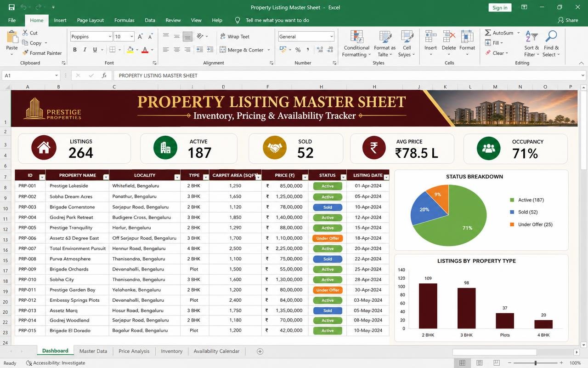Open the Fill Color dropdown arrow
This screenshot has width=588, height=368.
[138, 50]
